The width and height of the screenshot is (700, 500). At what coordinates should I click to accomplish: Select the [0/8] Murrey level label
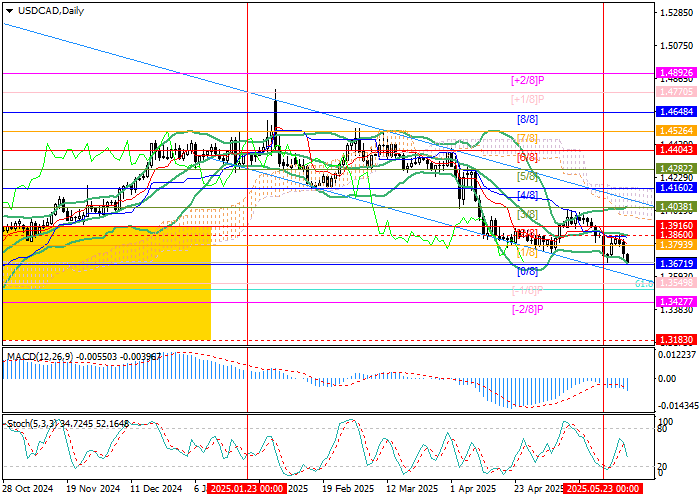527,270
